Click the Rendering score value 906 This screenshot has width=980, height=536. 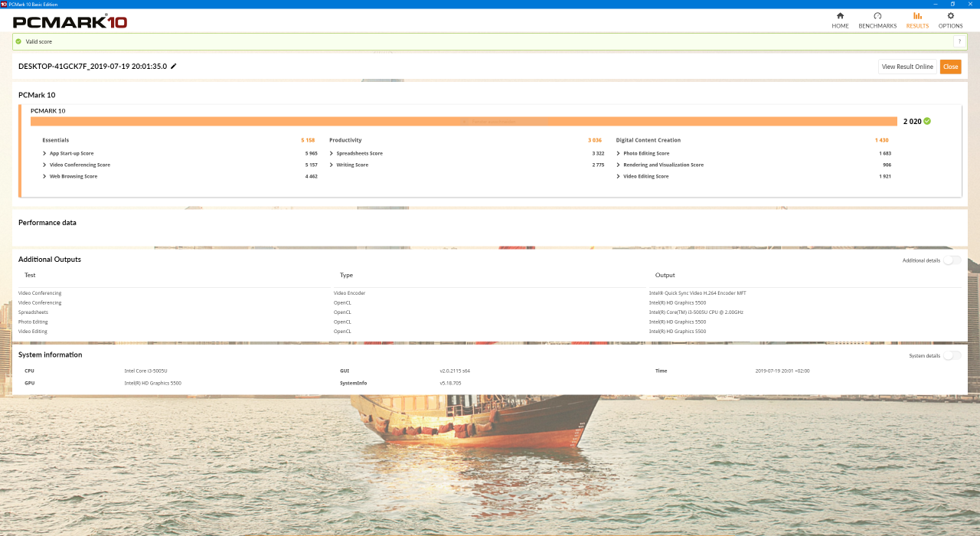point(887,165)
